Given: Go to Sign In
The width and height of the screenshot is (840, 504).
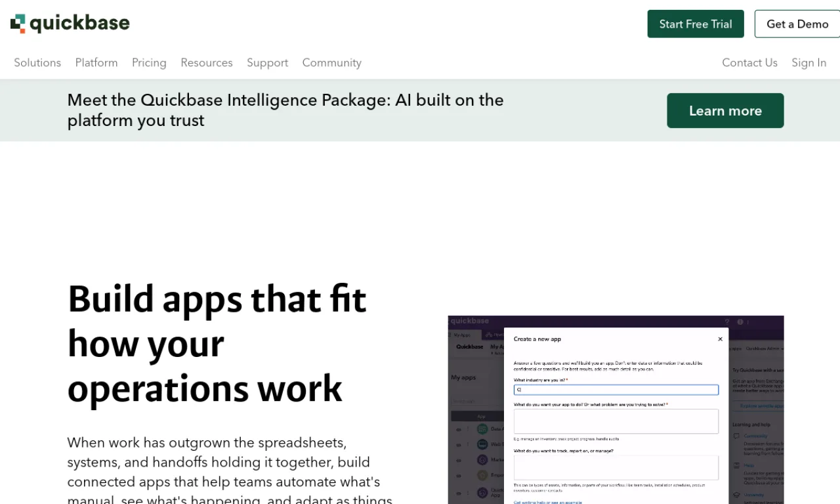Looking at the screenshot, I should click(808, 62).
